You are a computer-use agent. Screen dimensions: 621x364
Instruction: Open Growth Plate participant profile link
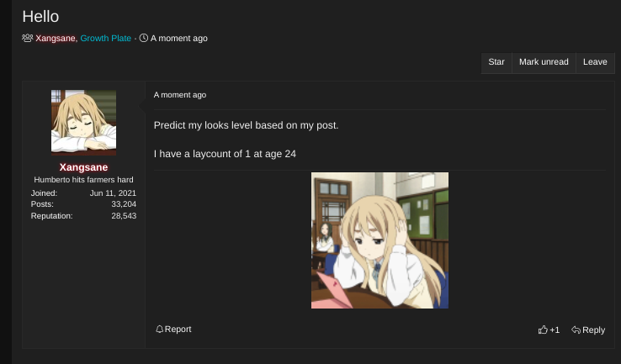(x=106, y=39)
